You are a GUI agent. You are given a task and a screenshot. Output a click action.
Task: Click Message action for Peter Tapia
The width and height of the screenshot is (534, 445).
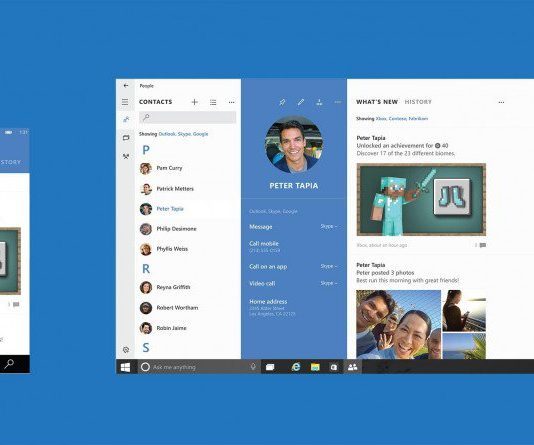point(261,227)
